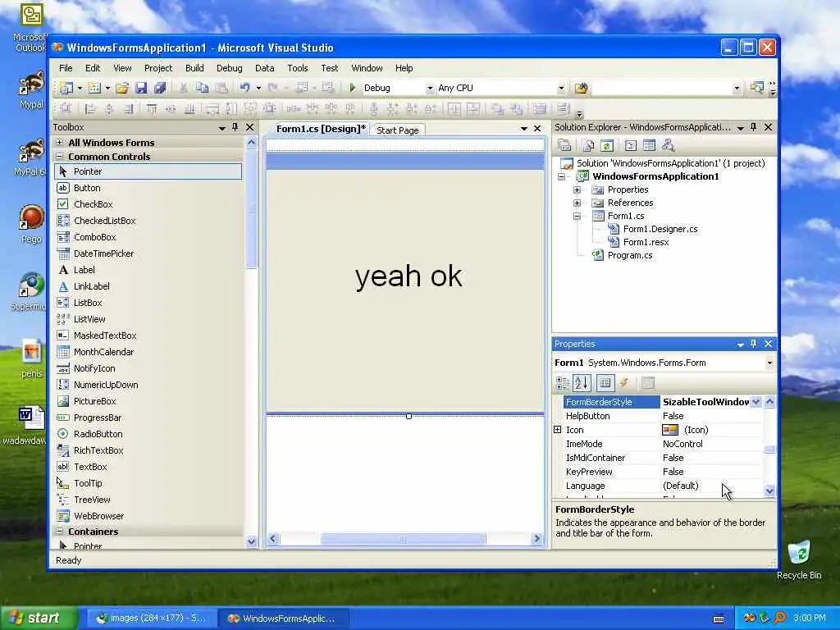Select the Language property row
Image resolution: width=840 pixels, height=630 pixels.
(662, 486)
